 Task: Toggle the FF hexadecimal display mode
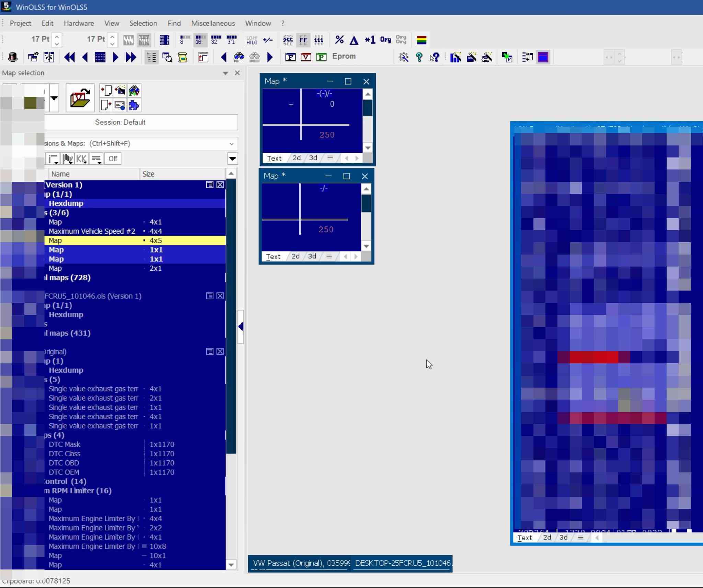tap(303, 40)
